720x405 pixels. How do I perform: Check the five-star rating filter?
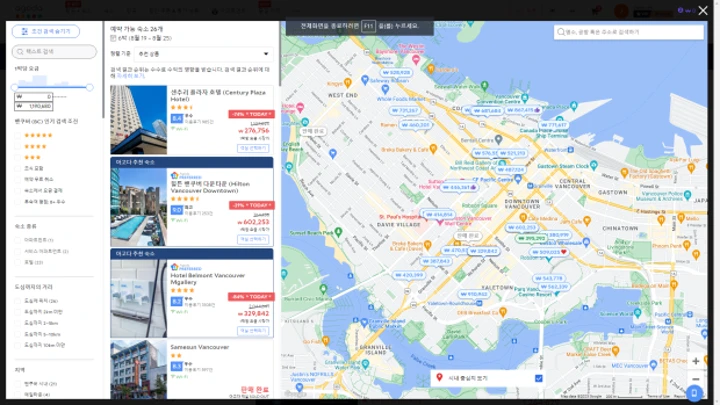coord(17,135)
